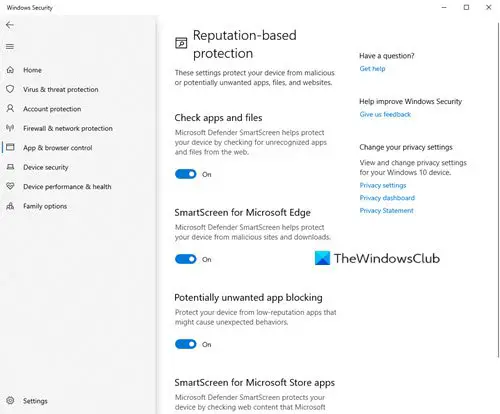
Task: Click the Family options people icon
Action: click(x=10, y=206)
